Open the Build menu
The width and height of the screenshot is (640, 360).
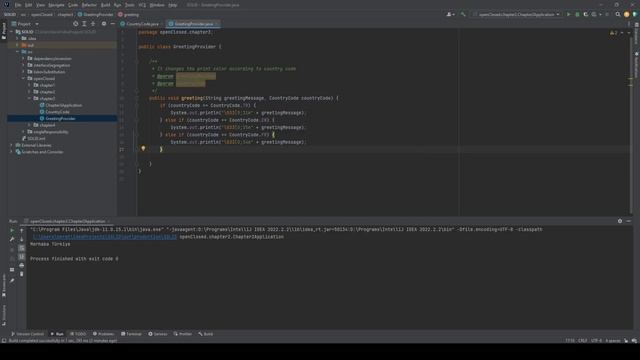(105, 5)
